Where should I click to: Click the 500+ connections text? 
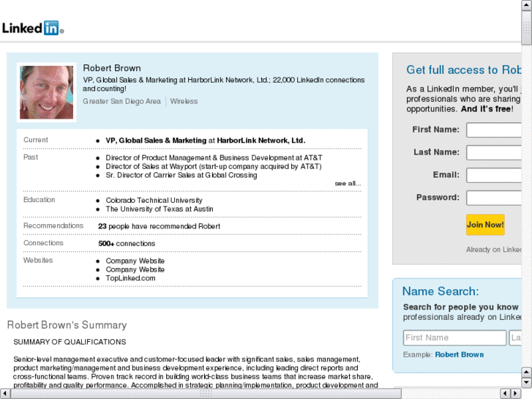tap(127, 244)
